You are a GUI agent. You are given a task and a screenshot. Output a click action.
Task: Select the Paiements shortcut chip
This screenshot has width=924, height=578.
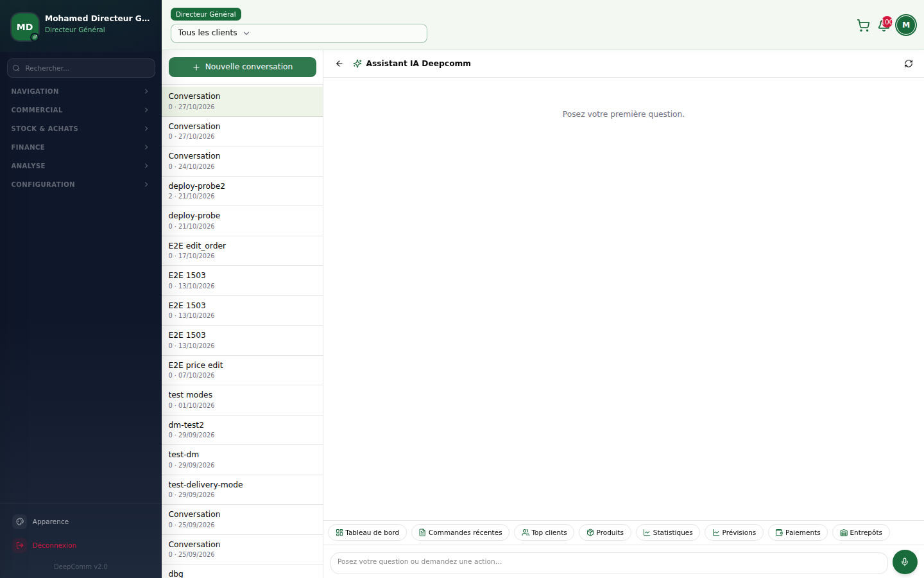(x=798, y=532)
